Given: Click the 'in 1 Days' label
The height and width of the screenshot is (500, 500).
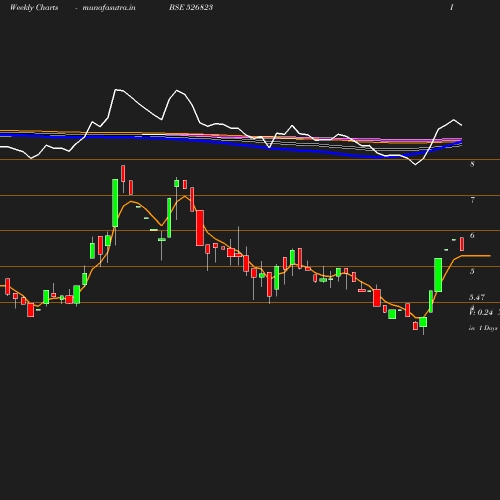Looking at the screenshot, I should point(483,328).
